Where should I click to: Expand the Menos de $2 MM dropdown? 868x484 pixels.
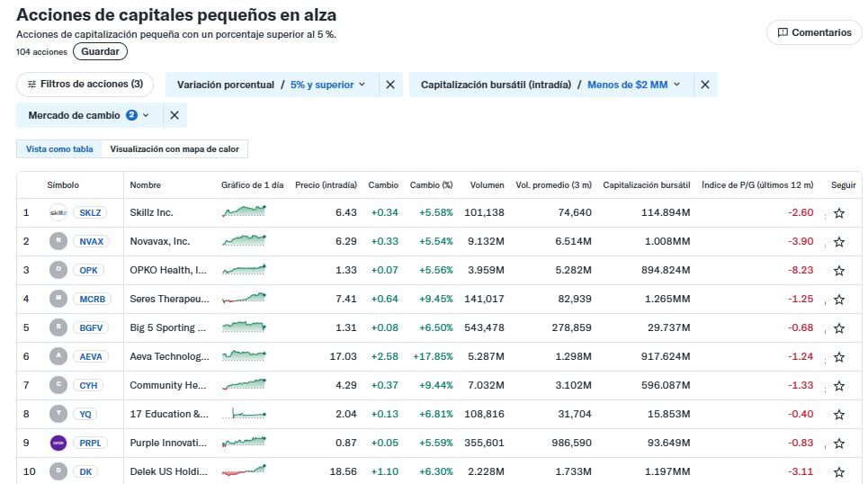point(634,85)
